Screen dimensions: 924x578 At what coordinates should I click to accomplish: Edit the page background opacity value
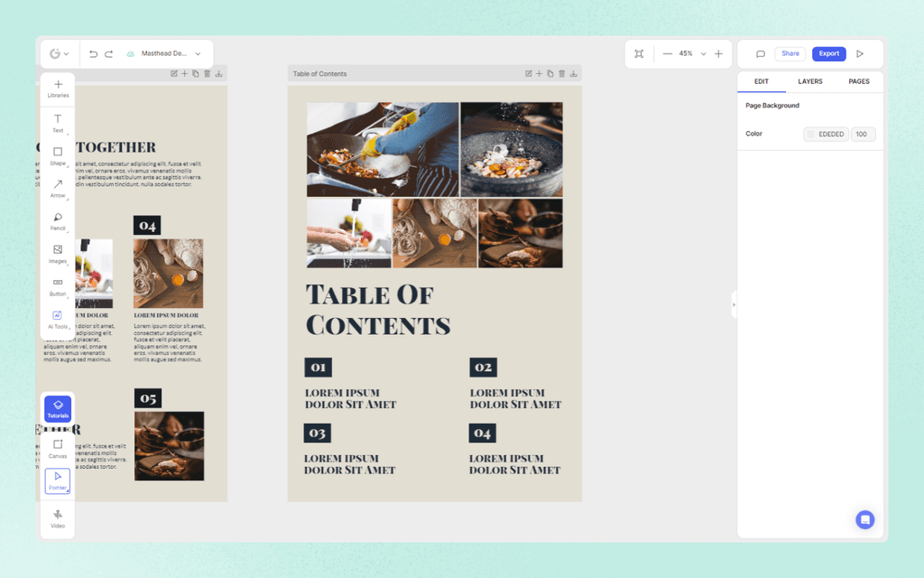tap(862, 134)
